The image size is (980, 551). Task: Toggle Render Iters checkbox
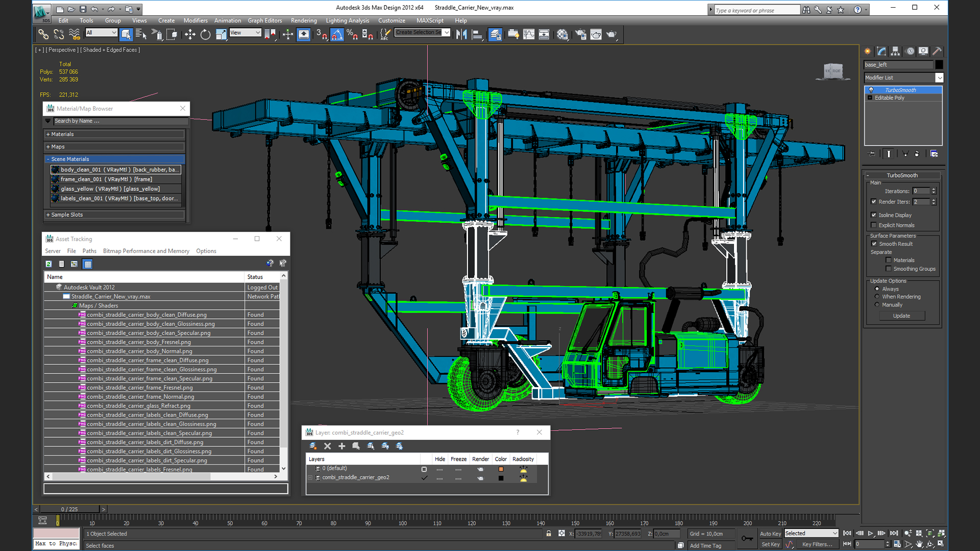coord(874,202)
